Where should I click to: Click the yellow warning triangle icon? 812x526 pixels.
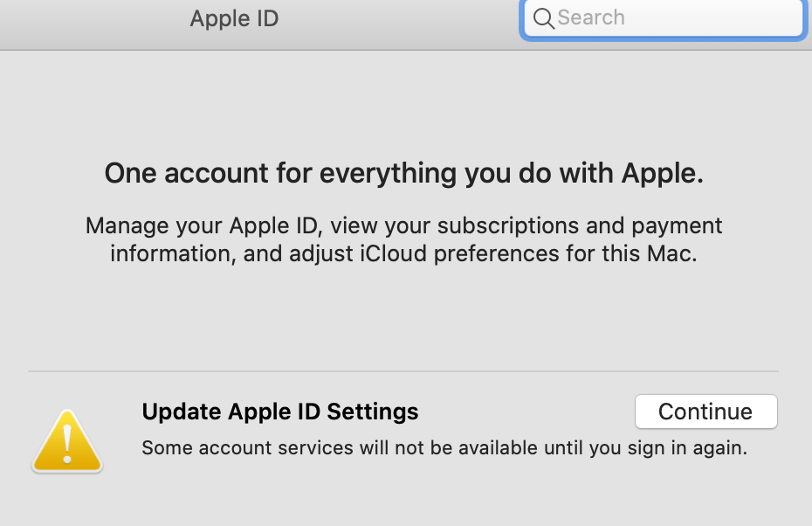point(67,442)
